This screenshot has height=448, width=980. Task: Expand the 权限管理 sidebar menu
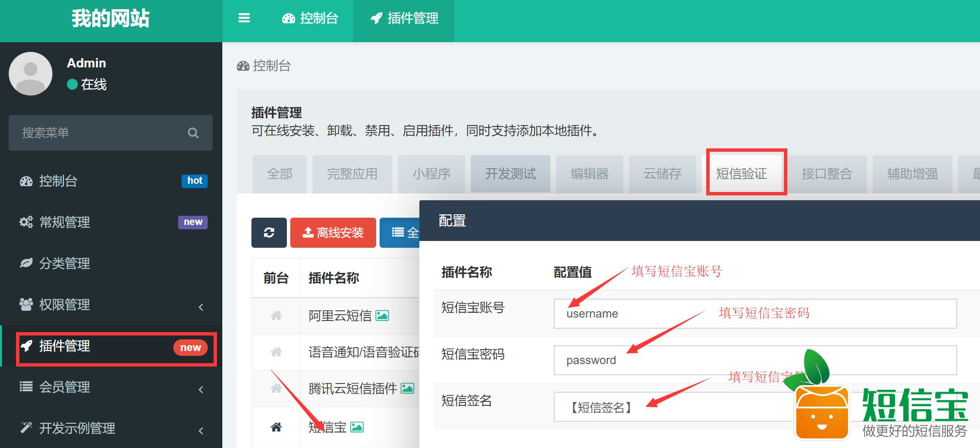[x=111, y=305]
